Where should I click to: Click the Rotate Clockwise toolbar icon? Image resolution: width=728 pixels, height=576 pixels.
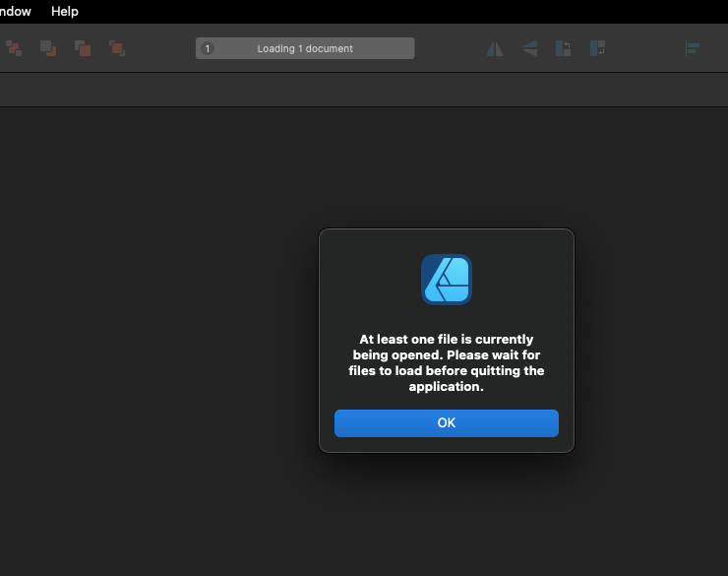(x=597, y=48)
